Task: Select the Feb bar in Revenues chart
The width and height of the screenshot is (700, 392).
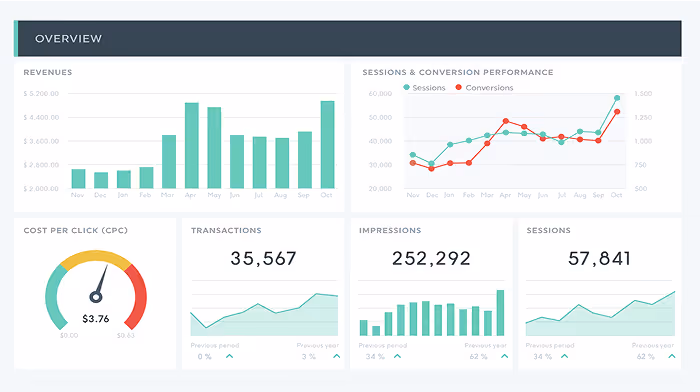Action: coord(146,178)
